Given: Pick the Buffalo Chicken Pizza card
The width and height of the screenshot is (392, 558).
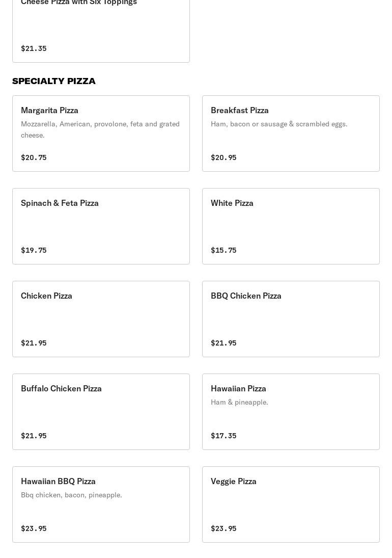Looking at the screenshot, I should (101, 412).
